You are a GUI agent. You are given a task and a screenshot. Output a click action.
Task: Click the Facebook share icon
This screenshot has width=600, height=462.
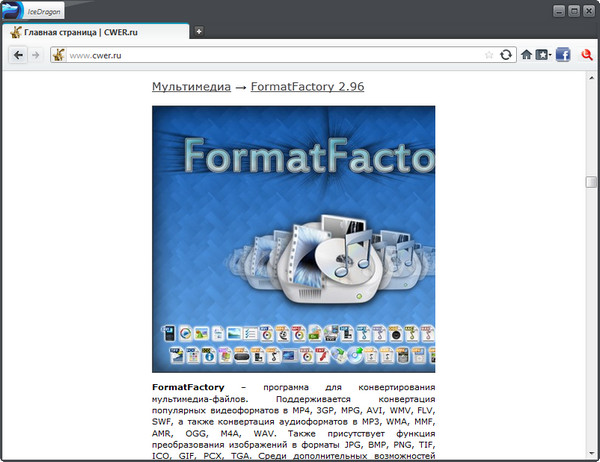(x=563, y=54)
